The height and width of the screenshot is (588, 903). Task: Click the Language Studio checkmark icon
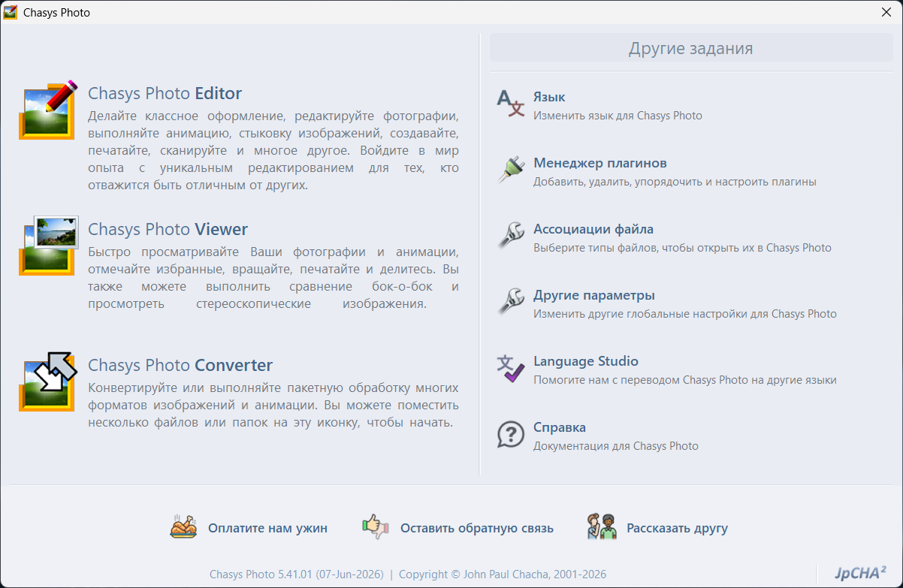tap(511, 367)
